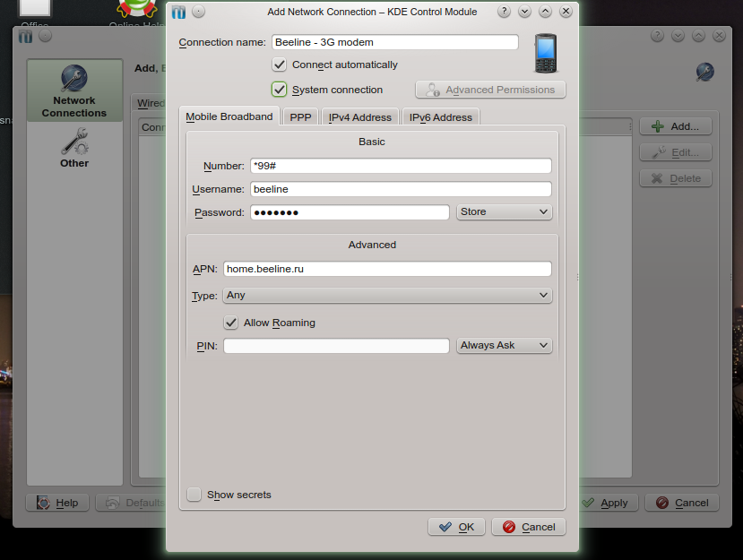Enable the Show secrets checkbox
This screenshot has height=560, width=743.
click(x=194, y=495)
